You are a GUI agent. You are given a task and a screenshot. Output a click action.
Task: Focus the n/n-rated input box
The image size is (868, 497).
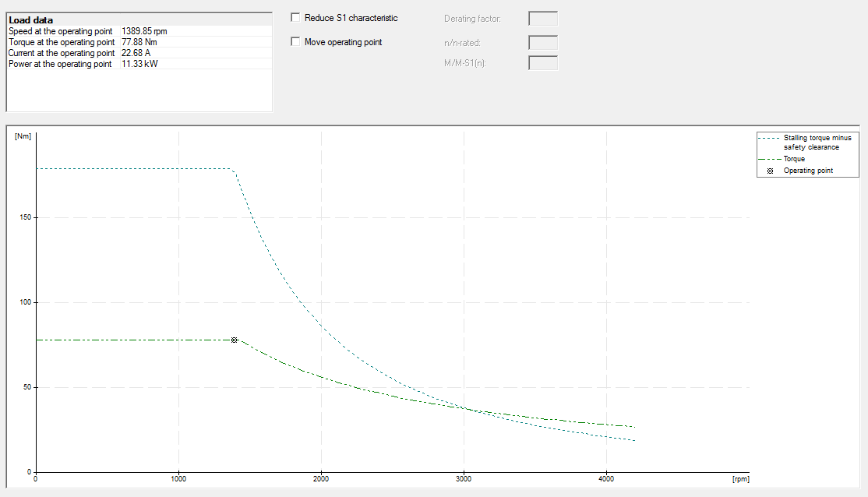pos(542,43)
